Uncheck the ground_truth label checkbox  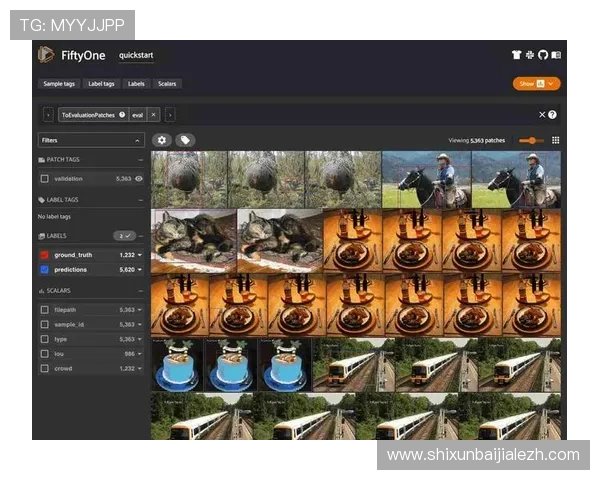[x=44, y=255]
